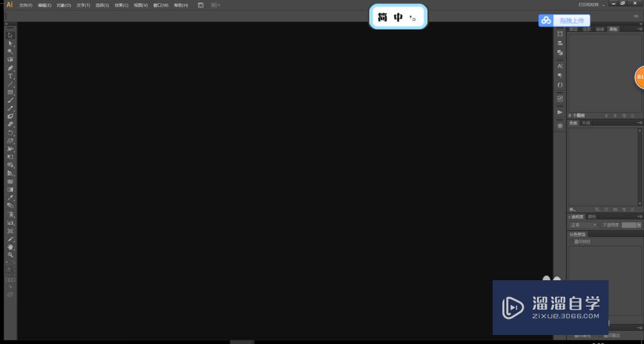Switch to the 透明度 panel tab

pyautogui.click(x=577, y=216)
